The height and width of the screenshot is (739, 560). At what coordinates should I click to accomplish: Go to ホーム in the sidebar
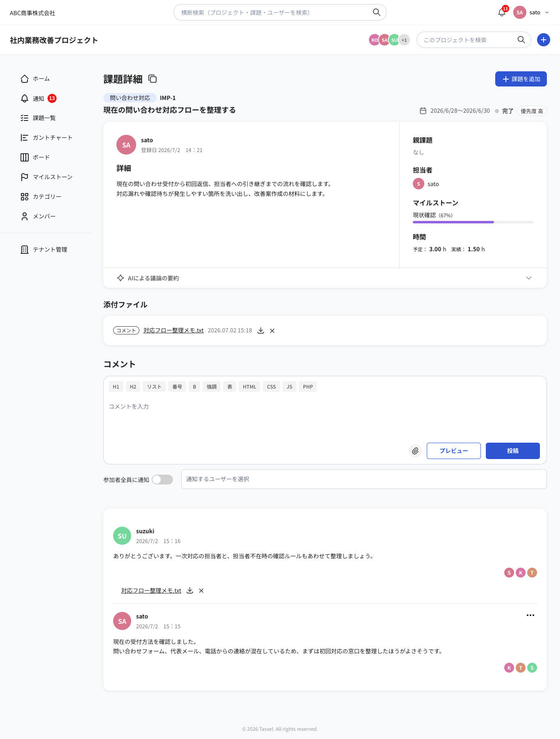(x=35, y=79)
